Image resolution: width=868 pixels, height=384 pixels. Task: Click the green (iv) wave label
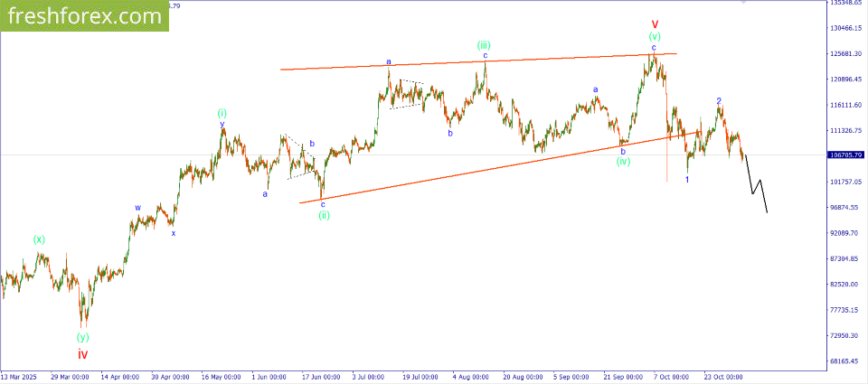tap(623, 162)
